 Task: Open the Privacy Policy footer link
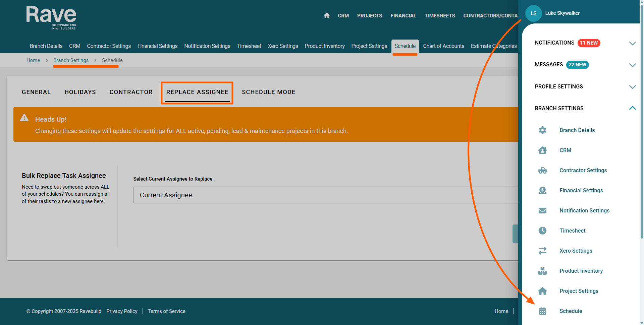(x=122, y=311)
